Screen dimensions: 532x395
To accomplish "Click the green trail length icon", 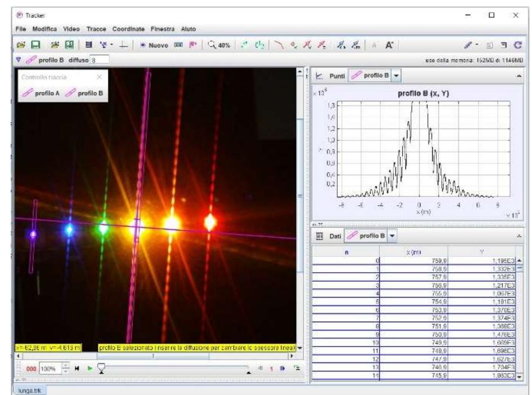I will tap(244, 45).
